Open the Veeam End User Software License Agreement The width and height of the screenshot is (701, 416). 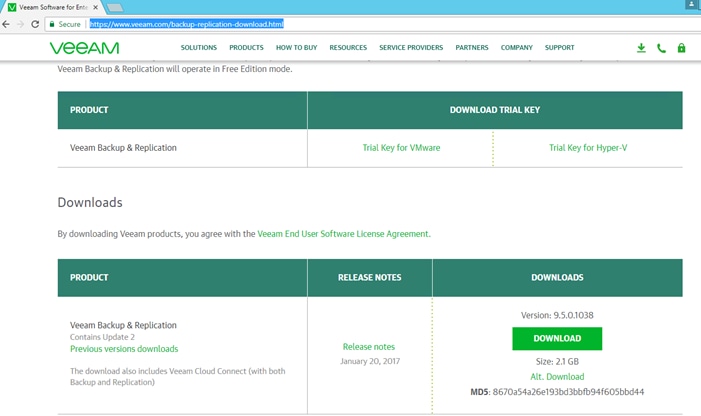coord(344,234)
